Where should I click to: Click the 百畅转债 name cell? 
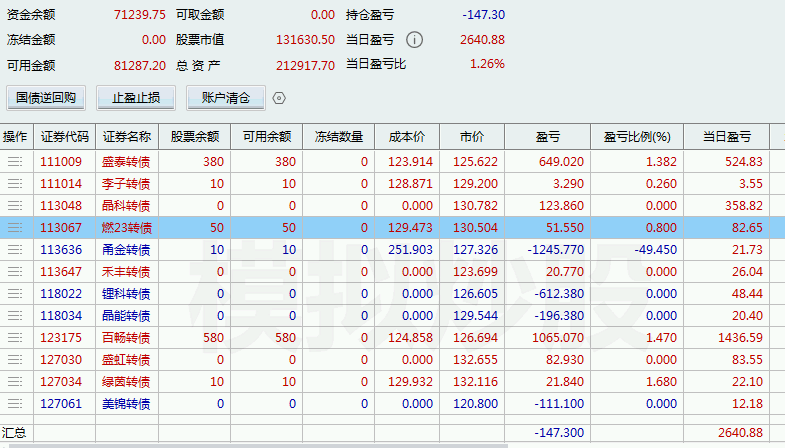click(x=126, y=338)
